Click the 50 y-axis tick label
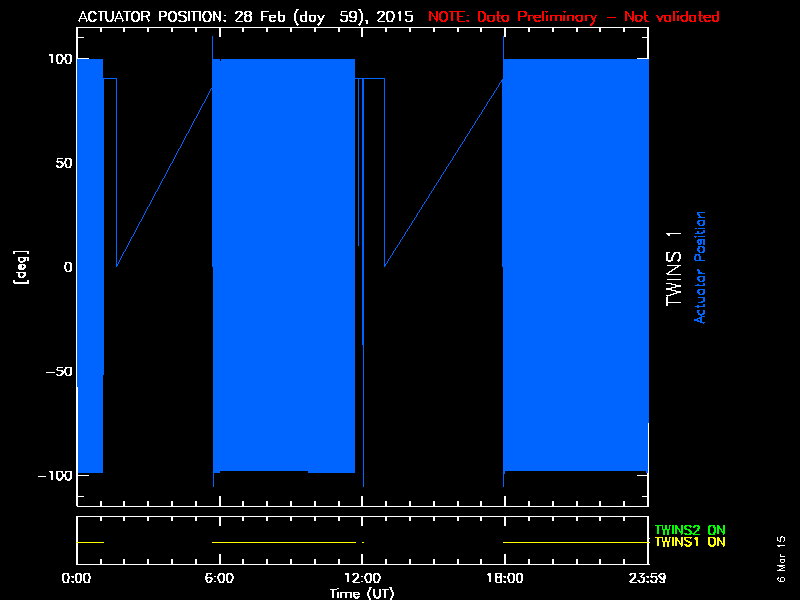Screen dimensions: 800x600 62,163
